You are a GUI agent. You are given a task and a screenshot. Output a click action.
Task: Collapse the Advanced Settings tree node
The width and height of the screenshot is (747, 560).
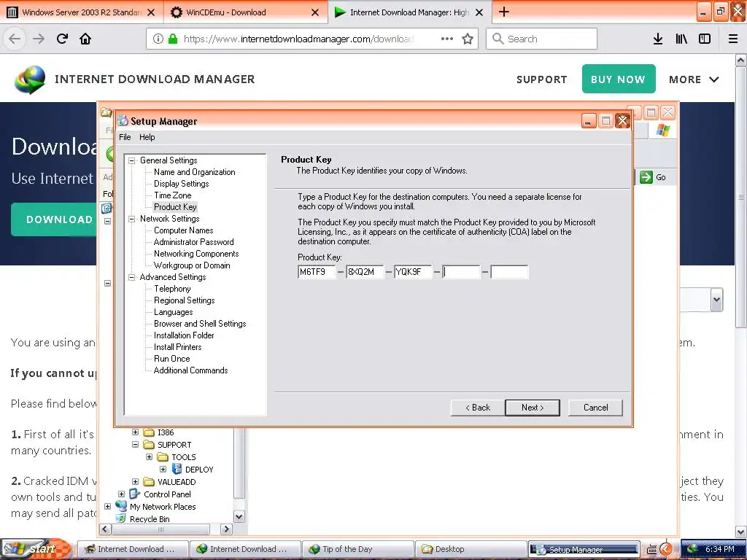(132, 277)
